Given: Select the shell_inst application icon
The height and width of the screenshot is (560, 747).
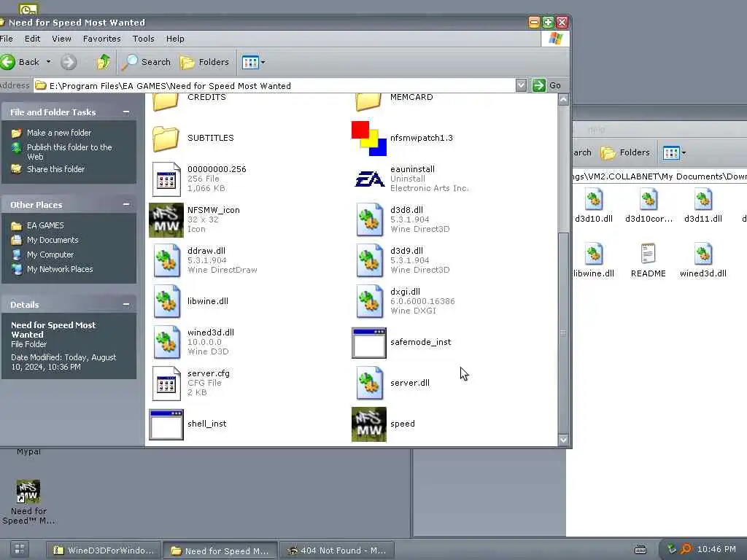Looking at the screenshot, I should pyautogui.click(x=166, y=424).
